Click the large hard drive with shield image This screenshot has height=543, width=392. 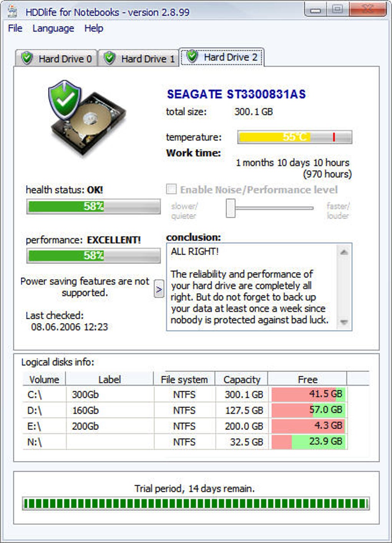pos(86,118)
